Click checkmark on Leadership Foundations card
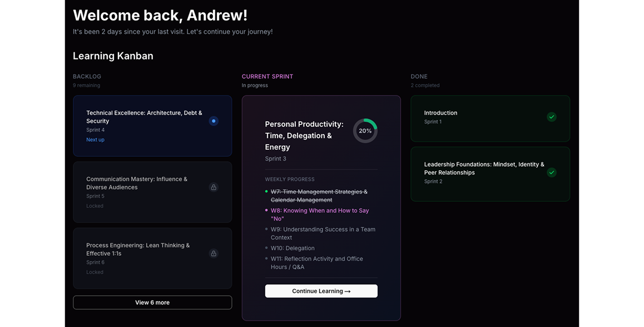The width and height of the screenshot is (644, 327). pos(552,172)
